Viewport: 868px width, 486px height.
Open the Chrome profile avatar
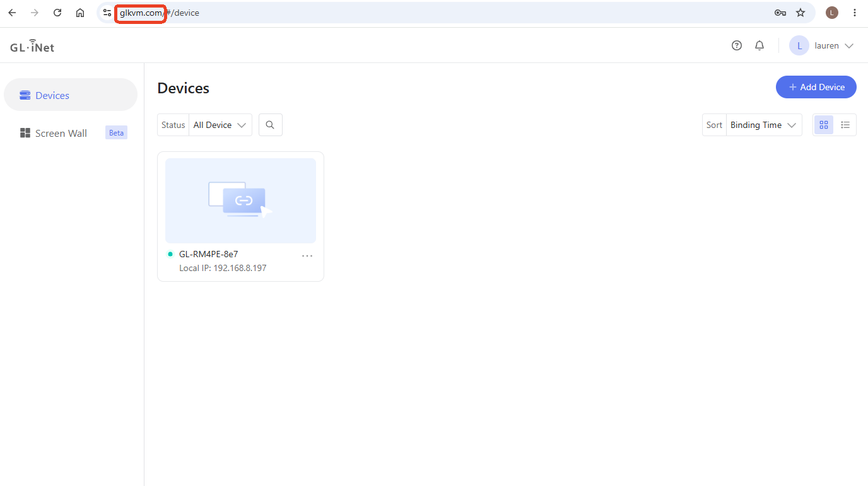pos(832,13)
